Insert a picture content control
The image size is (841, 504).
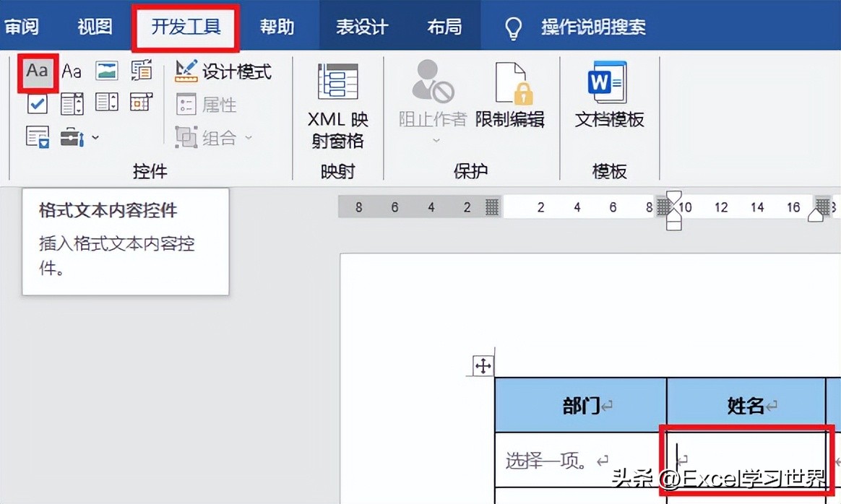coord(108,70)
